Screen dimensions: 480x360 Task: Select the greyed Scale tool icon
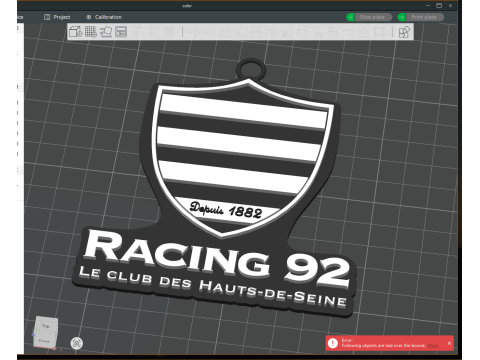[224, 32]
